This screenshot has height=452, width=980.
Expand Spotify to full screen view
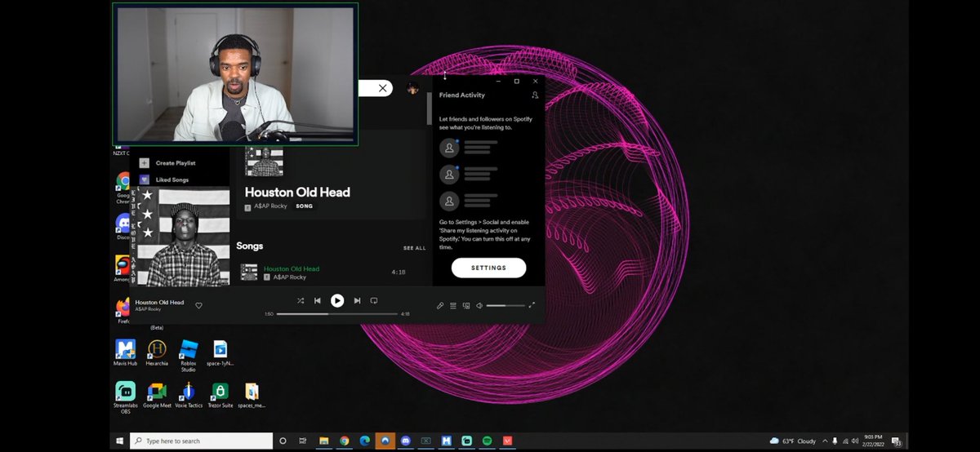coord(532,305)
